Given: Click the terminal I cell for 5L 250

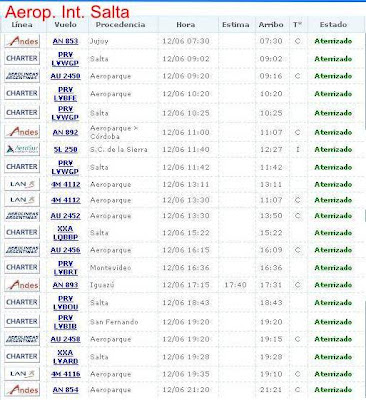Looking at the screenshot, I should tap(298, 150).
